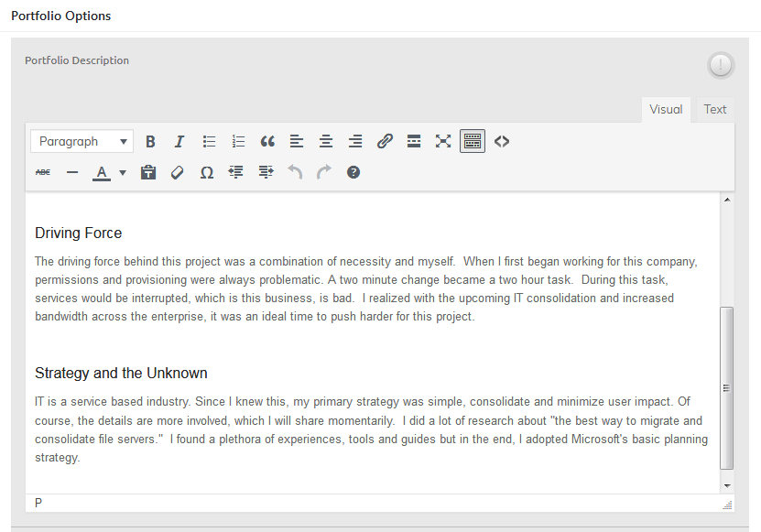The width and height of the screenshot is (761, 532).
Task: Toggle strikethrough formatting
Action: coord(43,172)
